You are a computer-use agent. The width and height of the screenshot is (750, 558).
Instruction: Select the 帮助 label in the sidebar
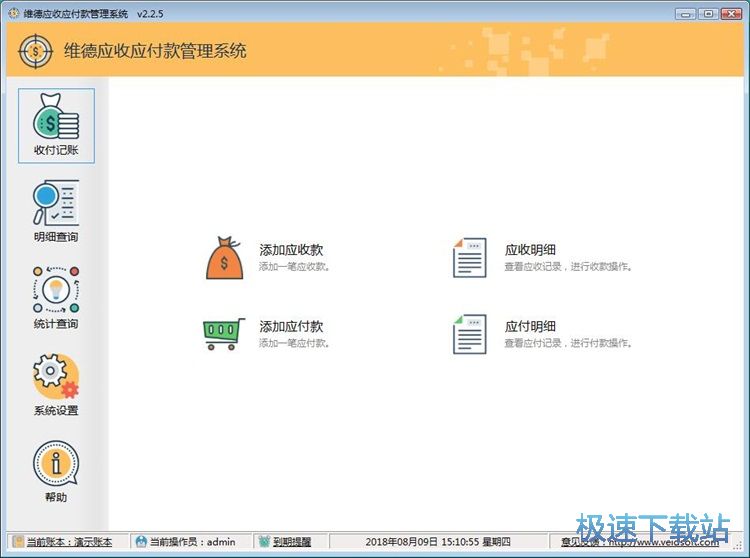tap(56, 497)
